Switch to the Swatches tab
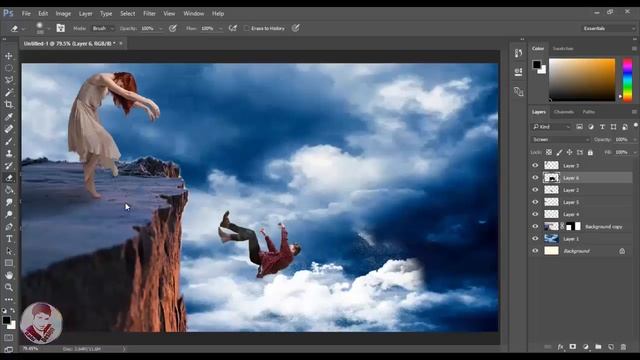 coord(563,49)
